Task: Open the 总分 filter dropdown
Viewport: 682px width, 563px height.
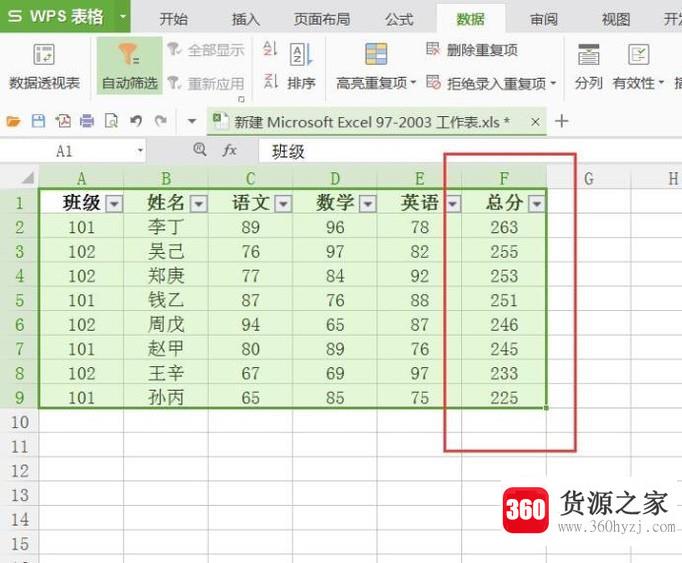Action: click(536, 203)
